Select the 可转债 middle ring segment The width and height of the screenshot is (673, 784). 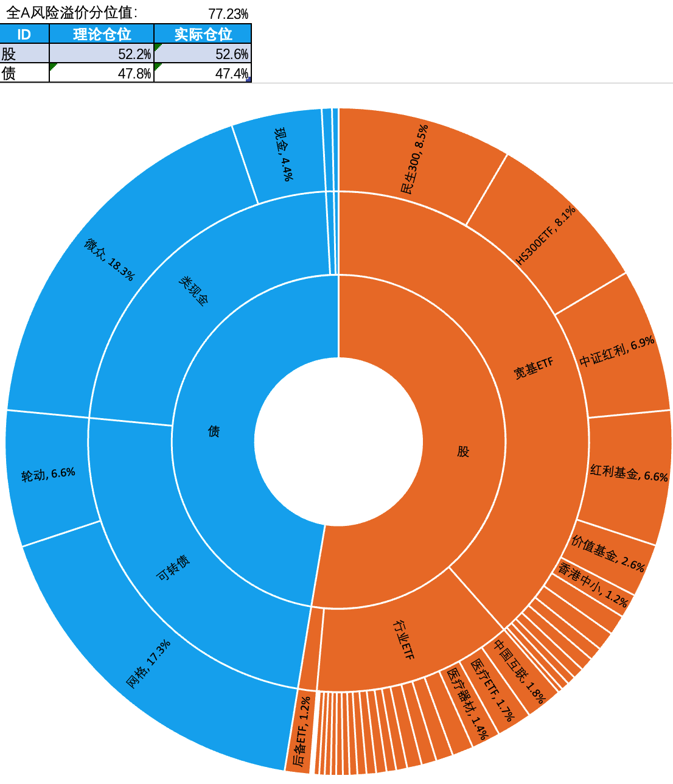173,568
